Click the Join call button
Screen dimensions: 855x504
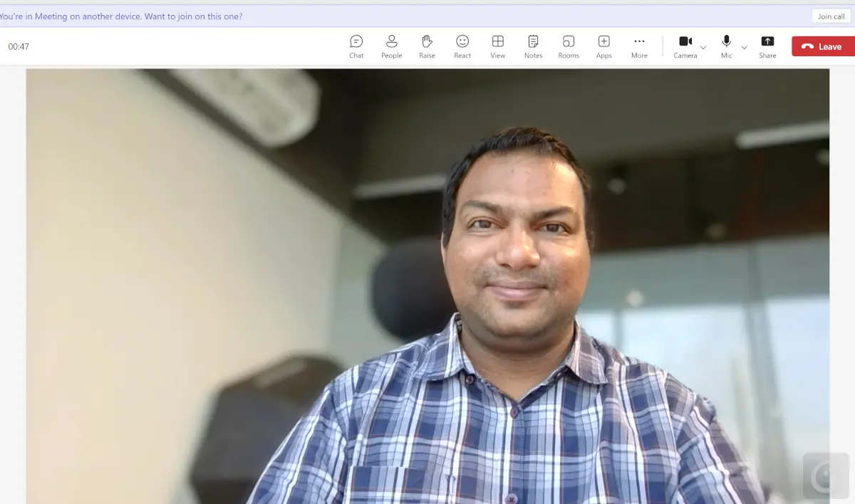[x=831, y=16]
